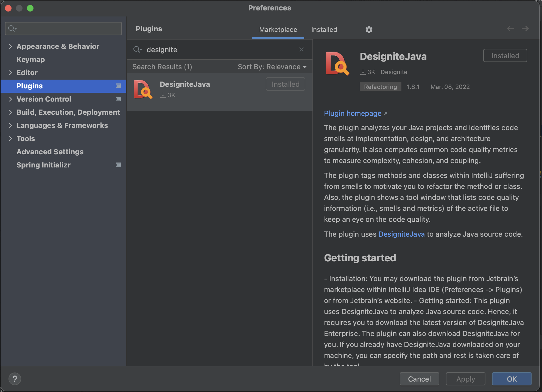This screenshot has height=392, width=542.
Task: Click the 3K downloads count in details
Action: coord(368,72)
